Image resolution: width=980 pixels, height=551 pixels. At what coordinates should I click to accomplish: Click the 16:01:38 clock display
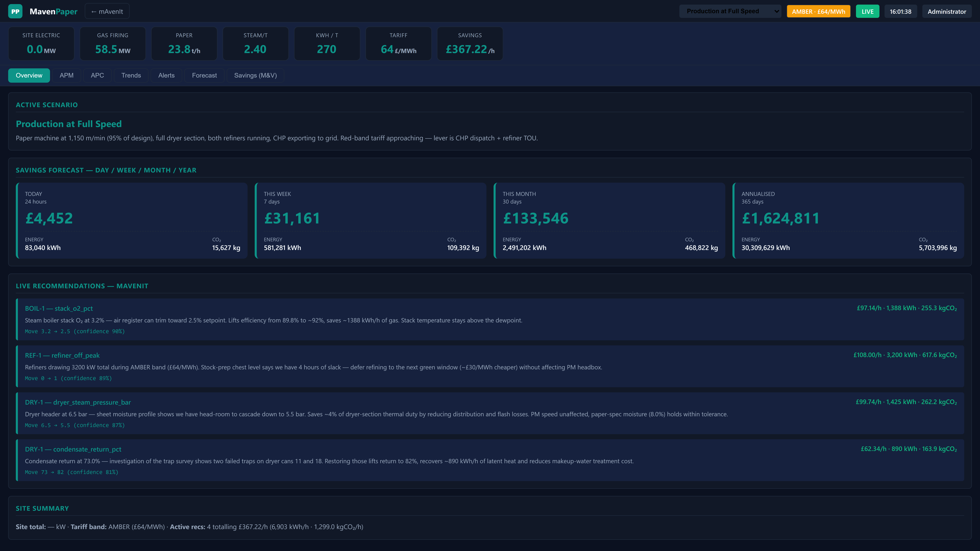pyautogui.click(x=901, y=11)
